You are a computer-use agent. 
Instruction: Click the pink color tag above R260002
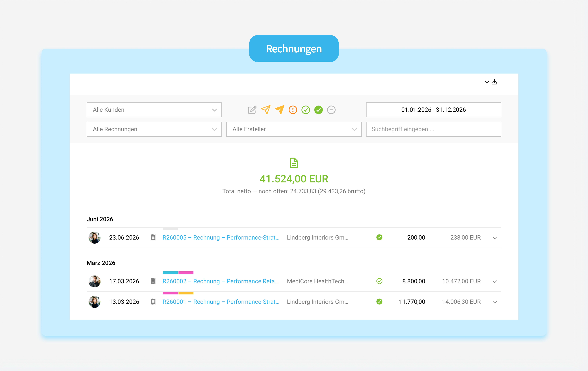(186, 272)
